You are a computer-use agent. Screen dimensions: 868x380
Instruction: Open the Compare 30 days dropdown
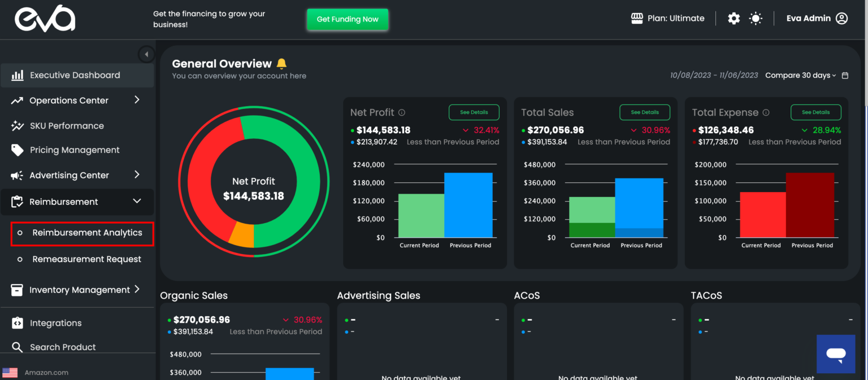pyautogui.click(x=800, y=75)
